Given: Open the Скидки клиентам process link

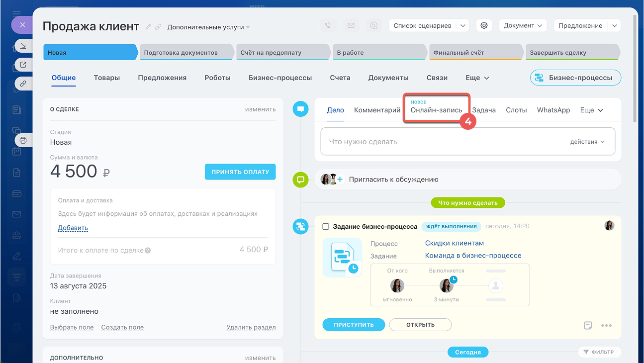Looking at the screenshot, I should (454, 243).
